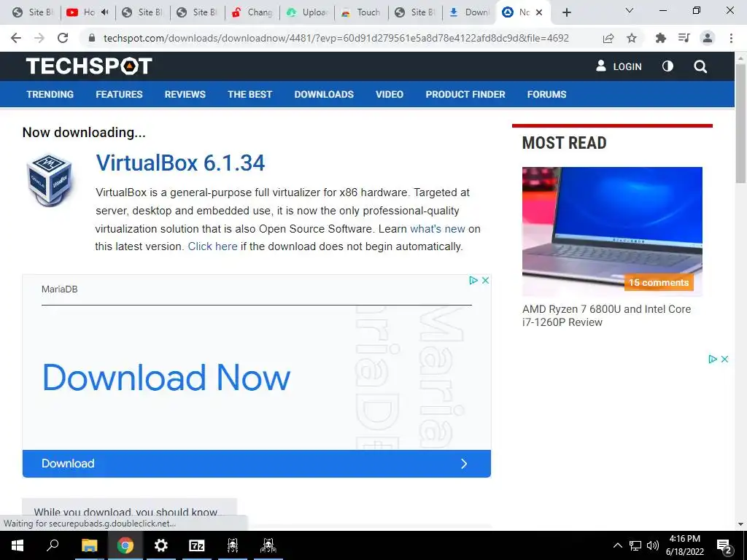The width and height of the screenshot is (747, 560).
Task: Click the AdChoices icon on MariaDB ad
Action: pos(473,281)
